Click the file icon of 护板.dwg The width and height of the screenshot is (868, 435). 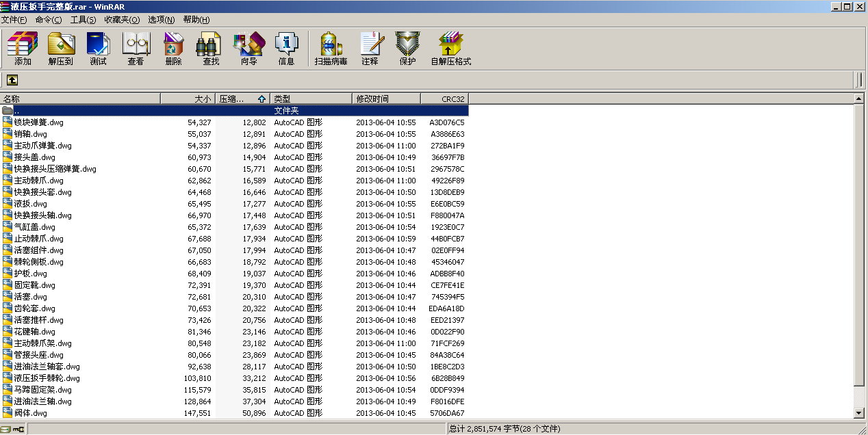[8, 273]
